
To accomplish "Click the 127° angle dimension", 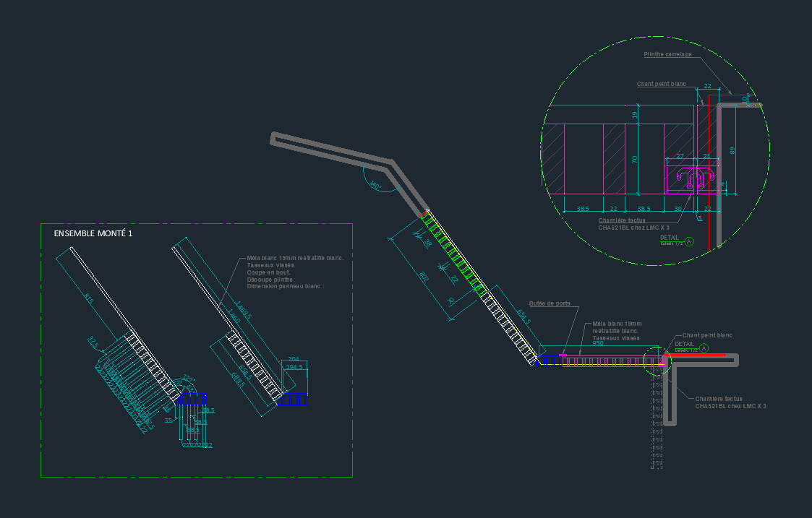I will pos(188,378).
